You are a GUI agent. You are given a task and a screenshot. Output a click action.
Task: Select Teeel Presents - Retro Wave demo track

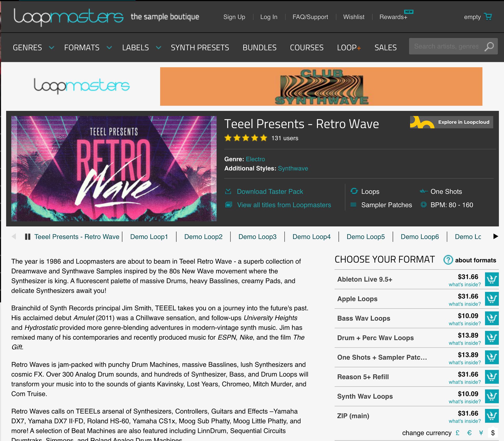77,237
